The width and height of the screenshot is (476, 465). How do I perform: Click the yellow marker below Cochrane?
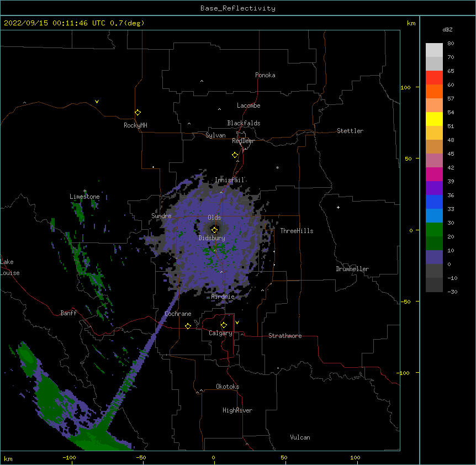188,326
